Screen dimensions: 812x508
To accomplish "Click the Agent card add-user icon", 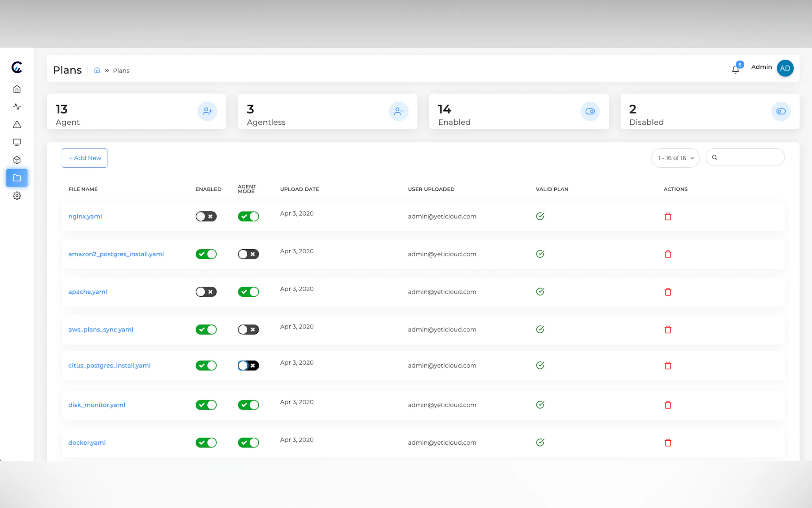I will [x=207, y=111].
